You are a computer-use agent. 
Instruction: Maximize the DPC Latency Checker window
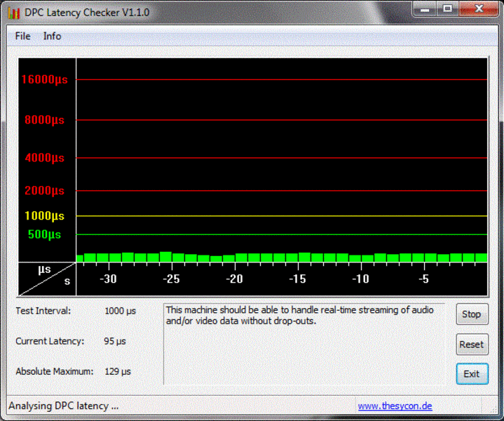pos(447,9)
